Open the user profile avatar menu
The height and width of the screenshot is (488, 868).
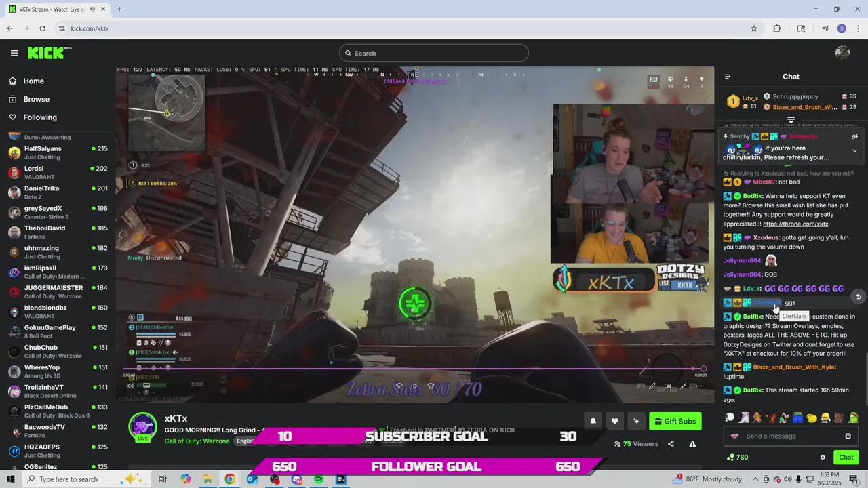[x=843, y=53]
